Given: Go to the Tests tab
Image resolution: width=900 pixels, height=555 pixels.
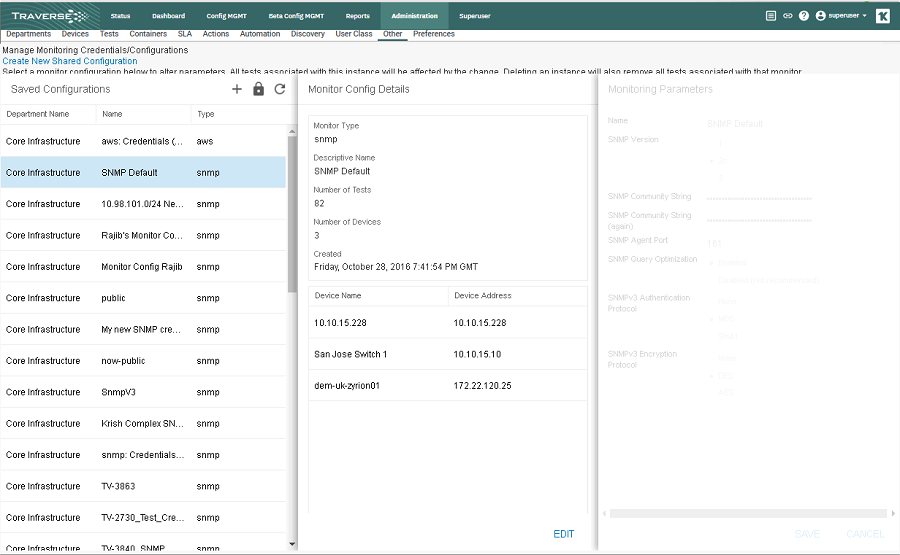Looking at the screenshot, I should click(x=109, y=34).
